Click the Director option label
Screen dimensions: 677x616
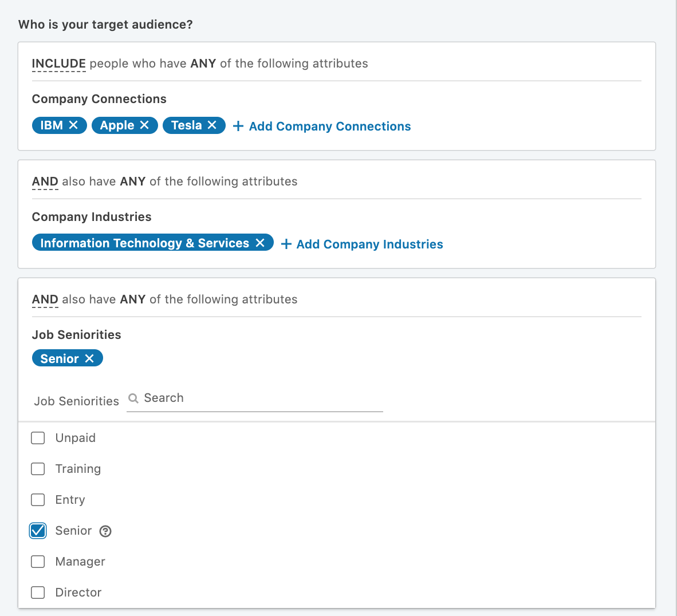pyautogui.click(x=78, y=593)
